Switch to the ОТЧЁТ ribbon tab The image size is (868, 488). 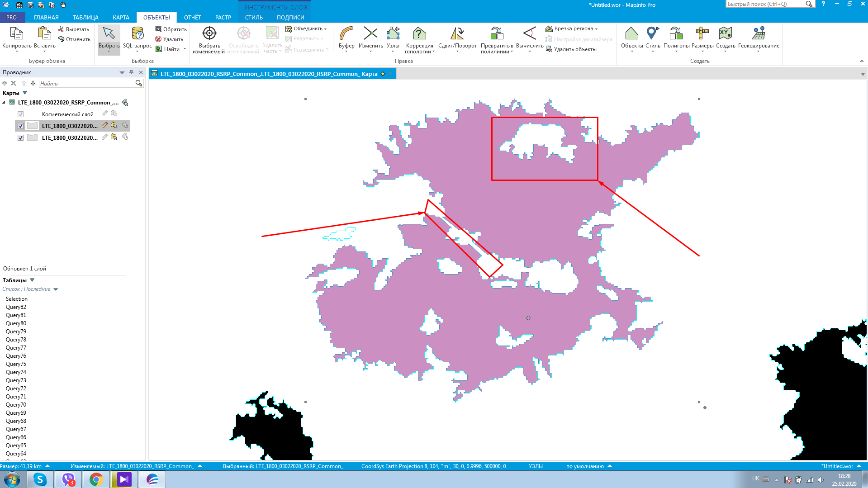(x=192, y=18)
